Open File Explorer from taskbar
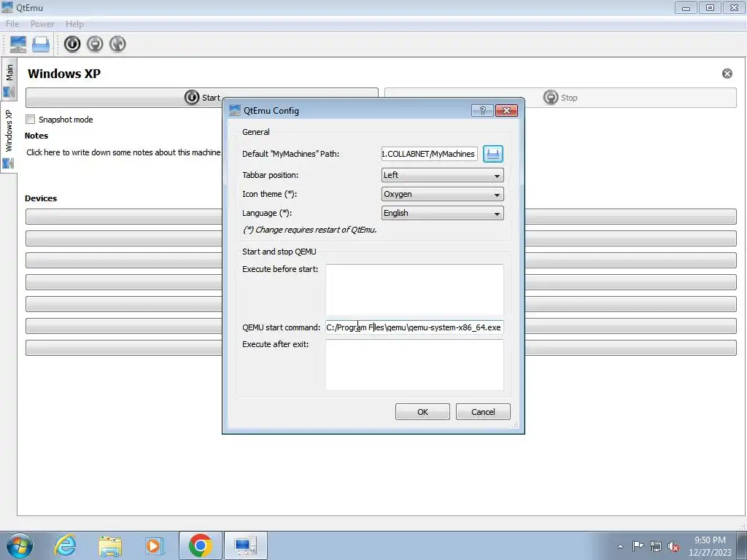The width and height of the screenshot is (747, 560). point(110,545)
